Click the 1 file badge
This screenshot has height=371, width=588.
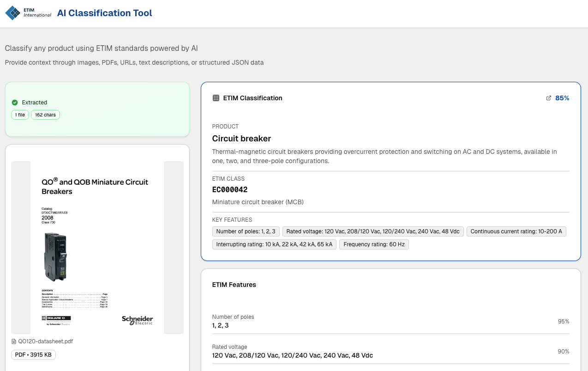coord(20,115)
